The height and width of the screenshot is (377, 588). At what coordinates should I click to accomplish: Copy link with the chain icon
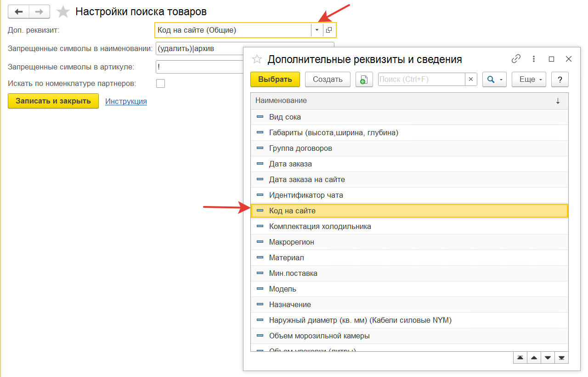click(516, 59)
